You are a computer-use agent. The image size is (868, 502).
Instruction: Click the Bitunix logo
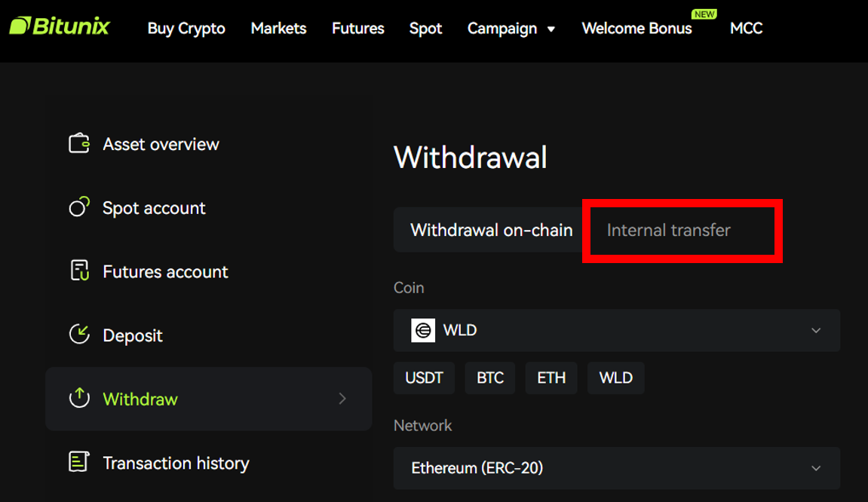60,26
